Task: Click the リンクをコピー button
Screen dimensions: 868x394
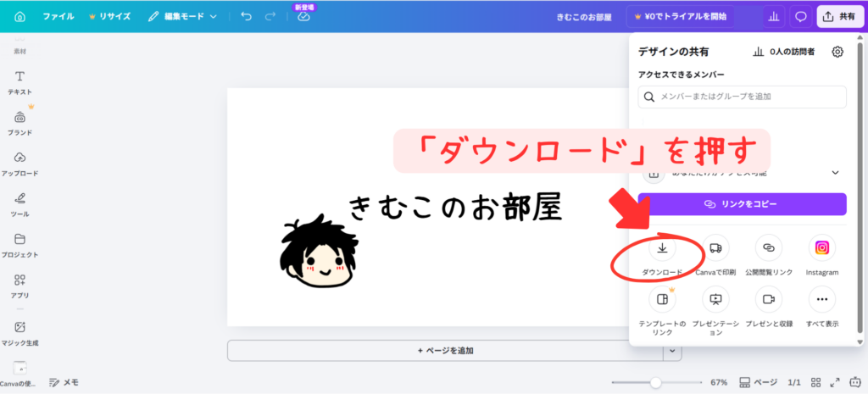Action: 742,204
